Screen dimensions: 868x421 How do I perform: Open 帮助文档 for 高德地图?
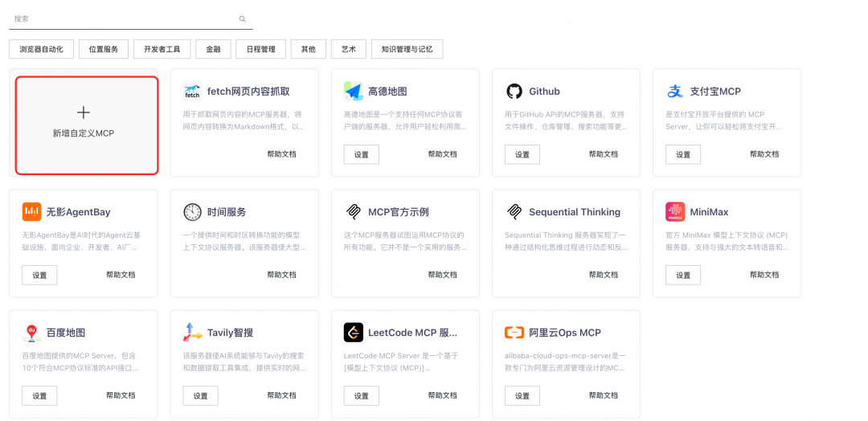point(442,153)
